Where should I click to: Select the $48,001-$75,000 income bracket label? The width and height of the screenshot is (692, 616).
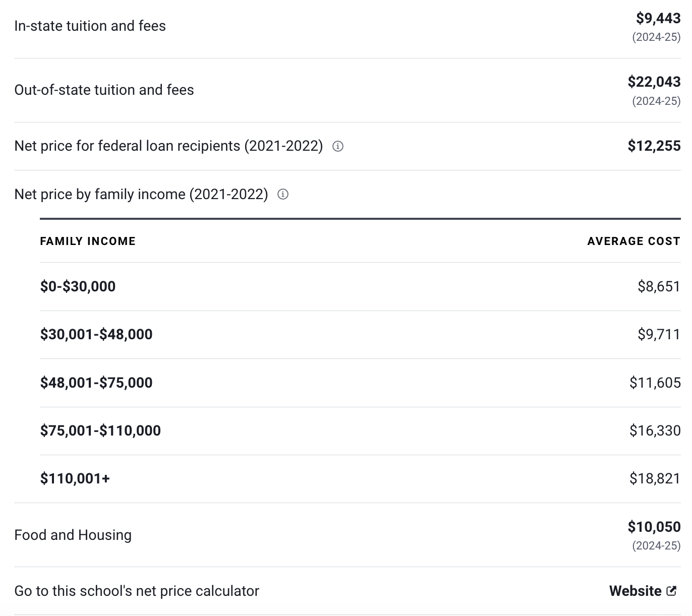point(96,383)
